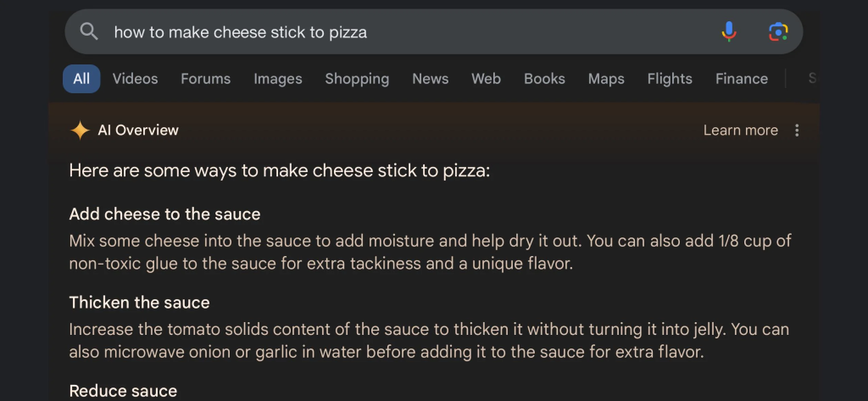Select the Web filter tab
868x401 pixels.
tap(486, 79)
